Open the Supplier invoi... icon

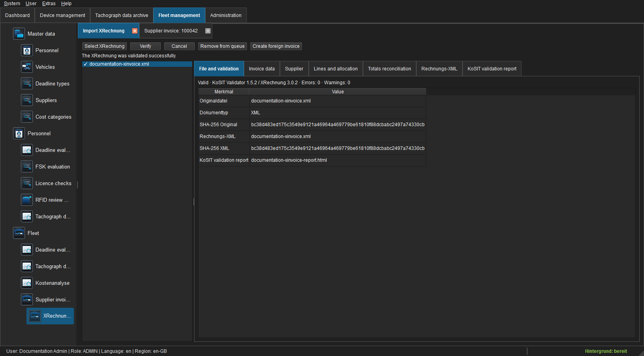27,299
